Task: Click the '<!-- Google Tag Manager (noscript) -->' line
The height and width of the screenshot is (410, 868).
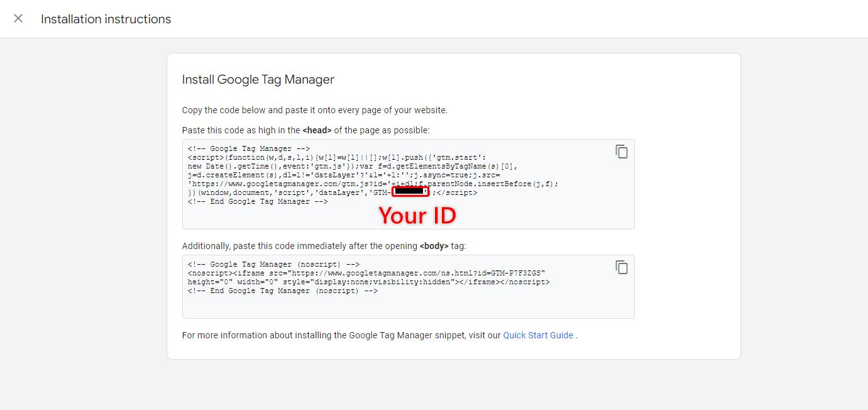Action: [273, 265]
